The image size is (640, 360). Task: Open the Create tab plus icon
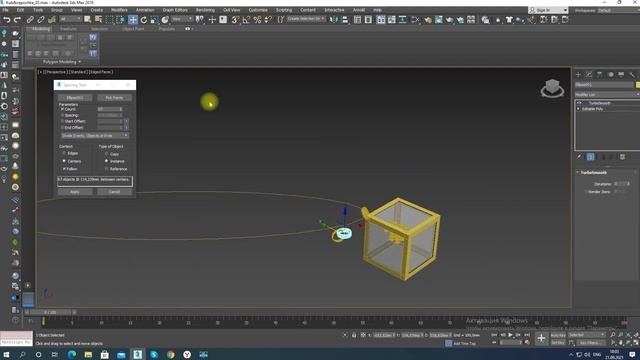pyautogui.click(x=578, y=75)
